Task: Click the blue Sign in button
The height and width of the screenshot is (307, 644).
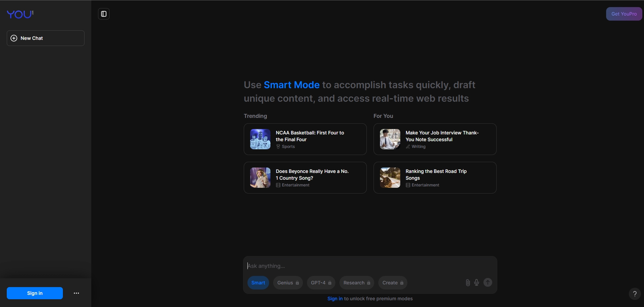Action: [x=35, y=293]
